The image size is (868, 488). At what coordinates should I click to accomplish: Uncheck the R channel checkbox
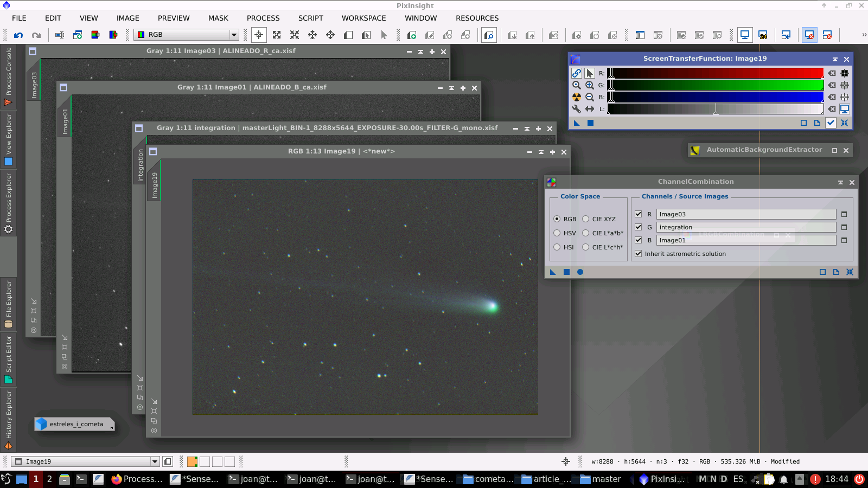pyautogui.click(x=638, y=214)
